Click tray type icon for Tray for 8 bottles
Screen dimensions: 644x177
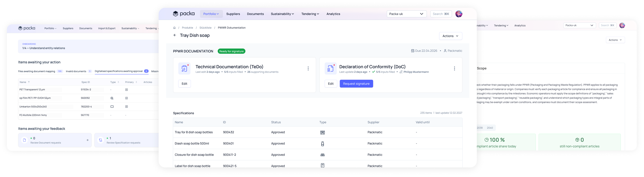point(323,132)
